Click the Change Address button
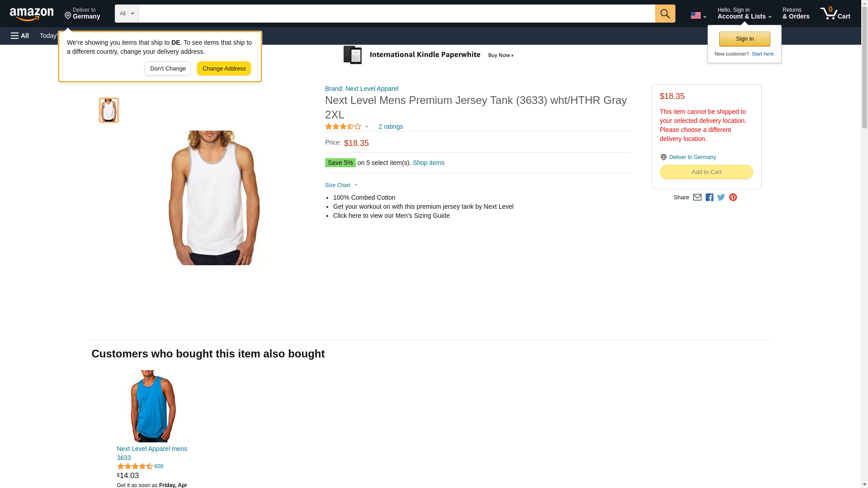 [x=224, y=69]
